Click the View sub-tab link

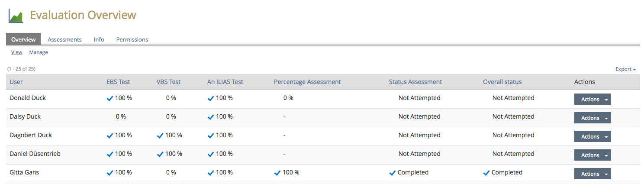pos(16,52)
